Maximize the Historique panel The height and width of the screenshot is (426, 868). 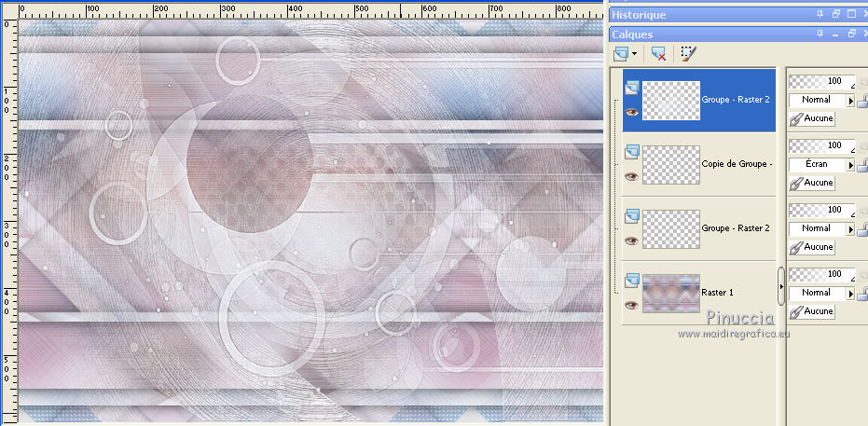(851, 14)
